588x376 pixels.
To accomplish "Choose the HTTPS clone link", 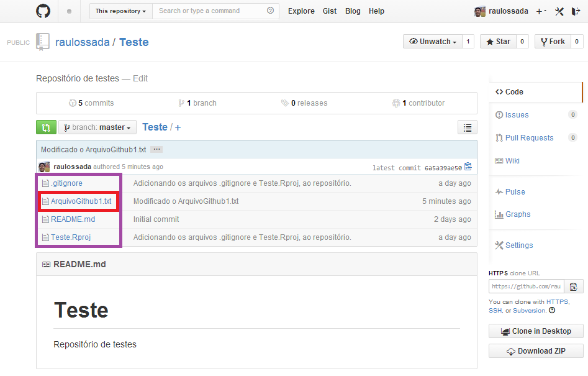I will (x=557, y=301).
